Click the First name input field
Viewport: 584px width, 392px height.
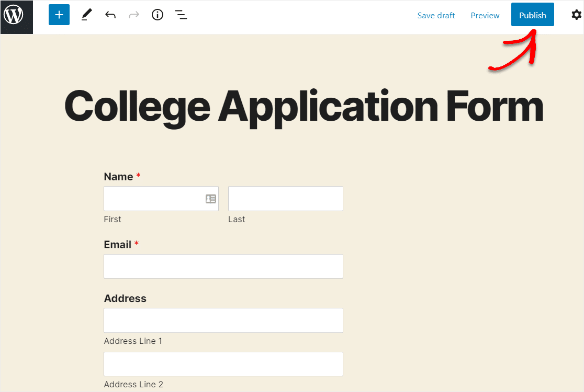(161, 199)
